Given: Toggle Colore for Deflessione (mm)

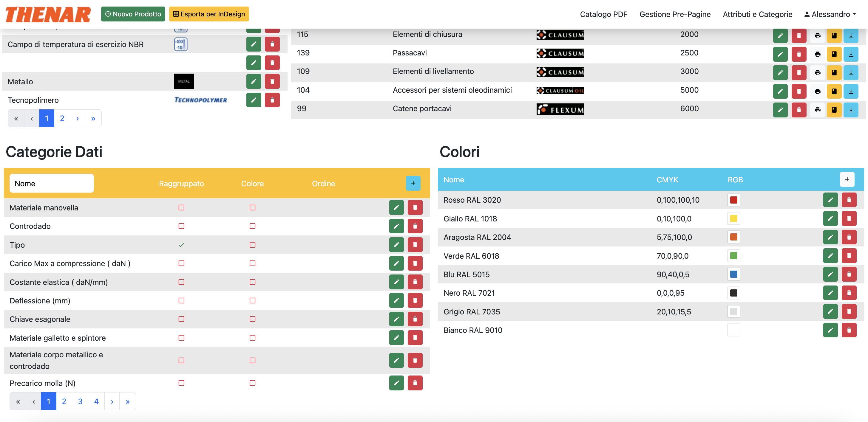Looking at the screenshot, I should 252,300.
